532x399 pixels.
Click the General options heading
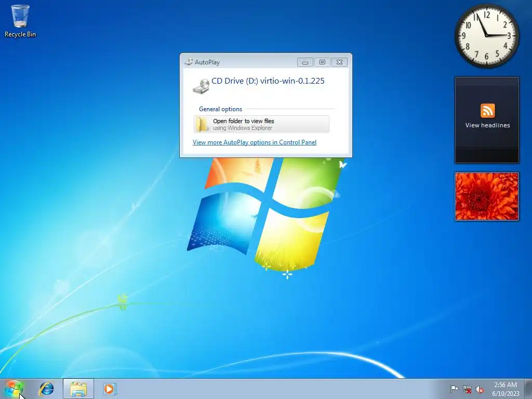[220, 109]
